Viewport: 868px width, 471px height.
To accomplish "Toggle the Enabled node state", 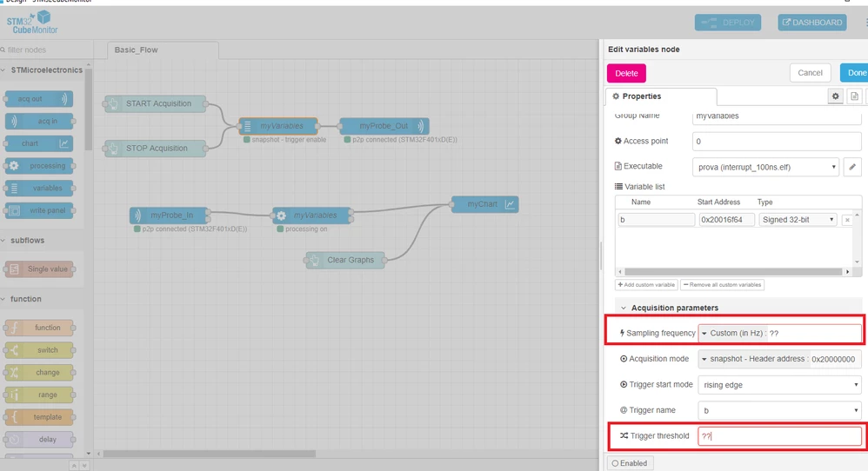I will (630, 463).
